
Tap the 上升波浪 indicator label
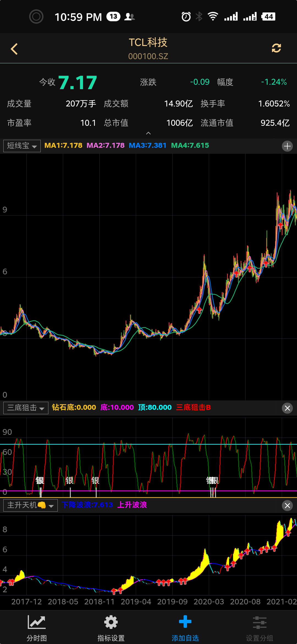(x=132, y=505)
